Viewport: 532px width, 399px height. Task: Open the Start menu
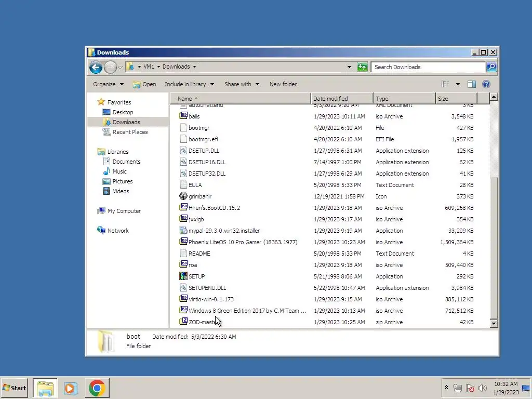click(x=14, y=388)
